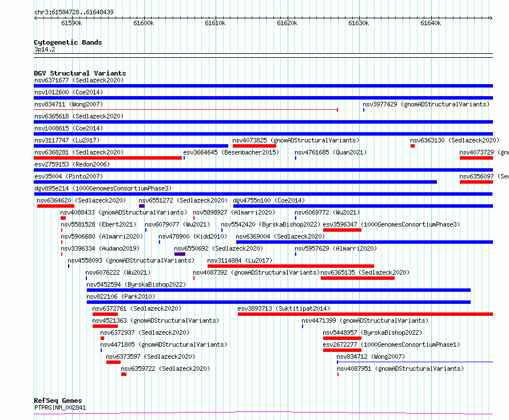509x420 pixels.
Task: Open nsv6076222 (Wu2021) variant
Action: (118, 272)
